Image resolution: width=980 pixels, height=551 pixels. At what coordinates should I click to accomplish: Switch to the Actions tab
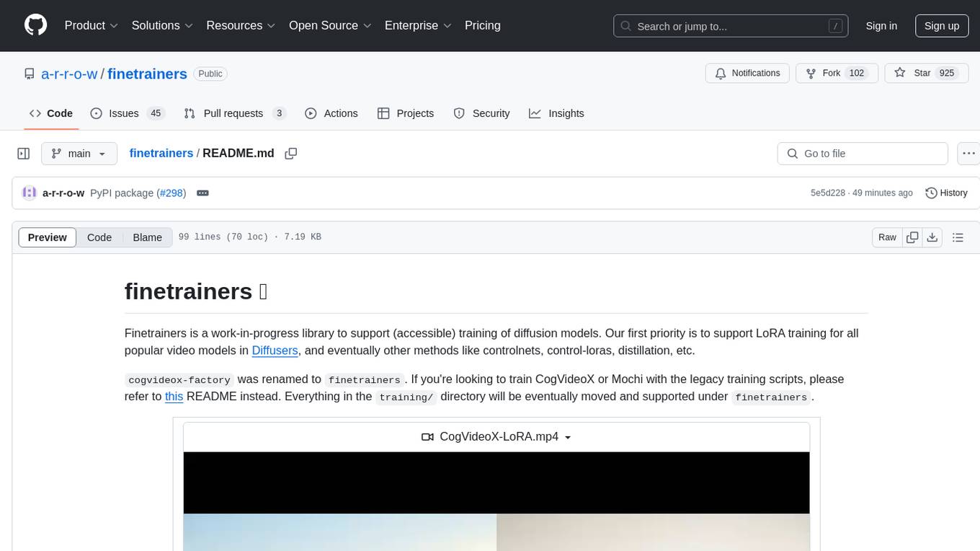331,113
